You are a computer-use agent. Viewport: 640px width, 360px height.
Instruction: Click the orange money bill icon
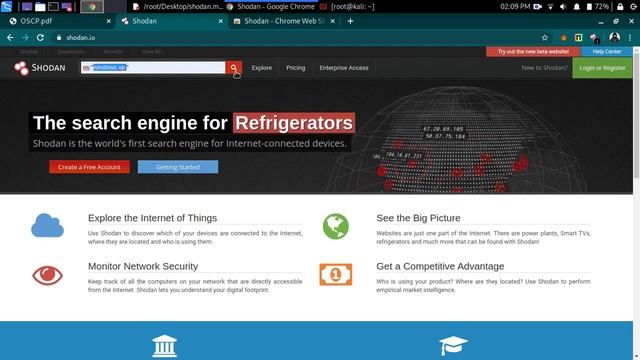point(336,275)
